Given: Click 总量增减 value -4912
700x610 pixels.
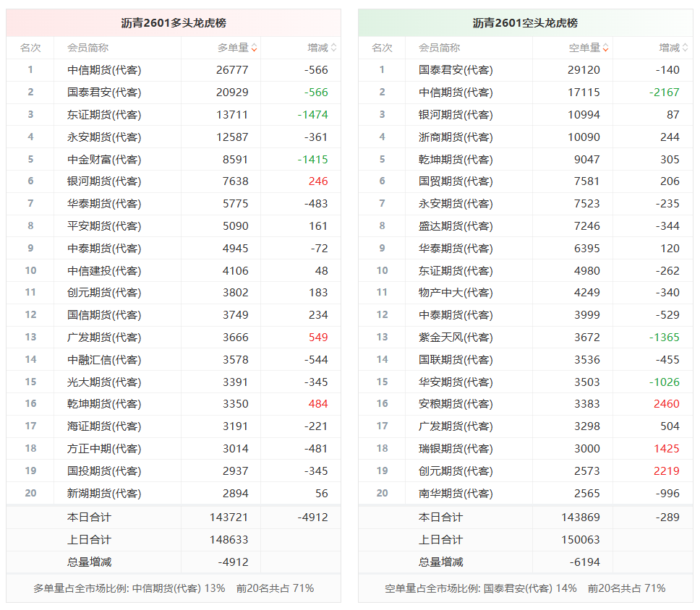Looking at the screenshot, I should point(233,562).
